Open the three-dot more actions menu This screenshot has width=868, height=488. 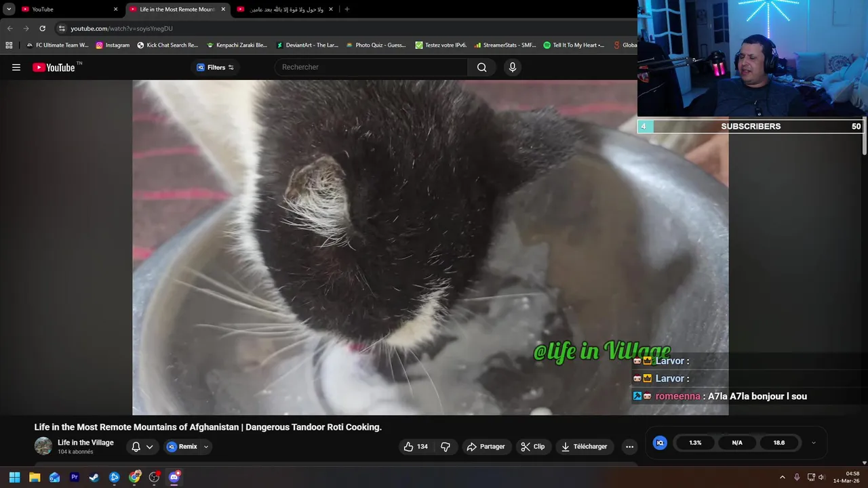629,447
